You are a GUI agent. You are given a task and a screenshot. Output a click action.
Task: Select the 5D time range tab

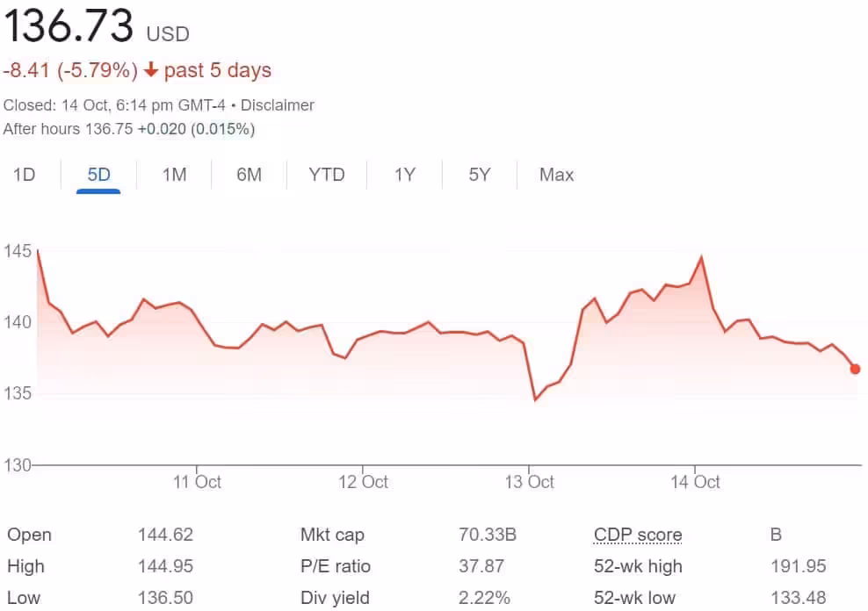98,175
